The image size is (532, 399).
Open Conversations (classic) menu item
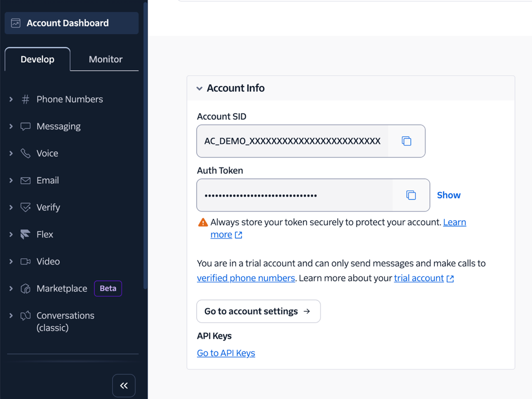pyautogui.click(x=65, y=322)
